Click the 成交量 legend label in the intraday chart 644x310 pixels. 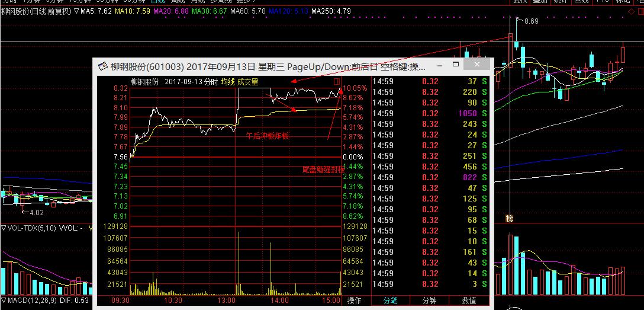[x=248, y=82]
